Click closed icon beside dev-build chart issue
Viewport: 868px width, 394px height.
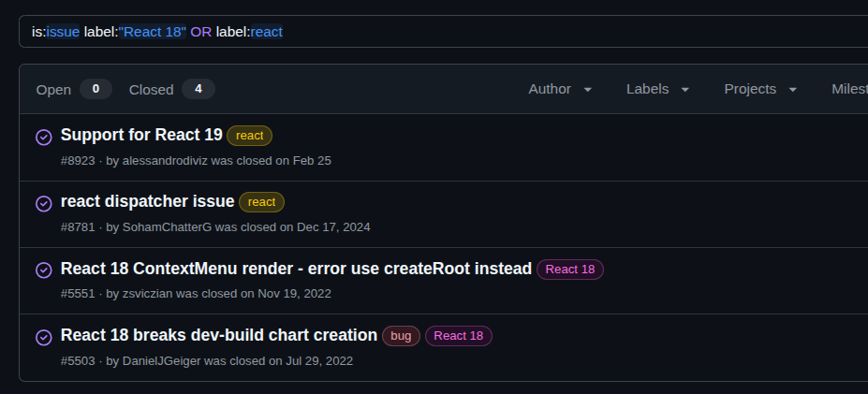43,337
